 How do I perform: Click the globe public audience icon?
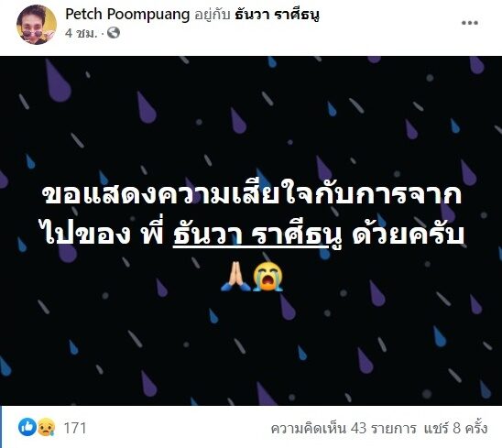(114, 33)
